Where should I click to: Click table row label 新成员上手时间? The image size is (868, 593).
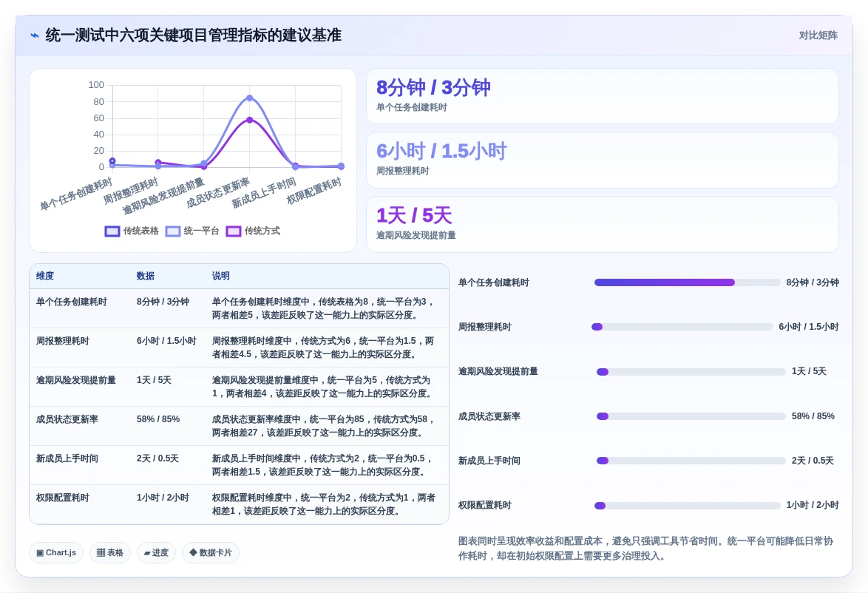click(67, 458)
